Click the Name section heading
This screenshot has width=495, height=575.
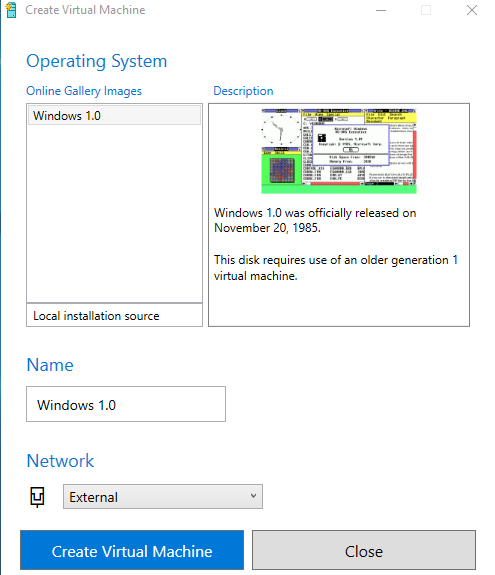click(x=50, y=365)
